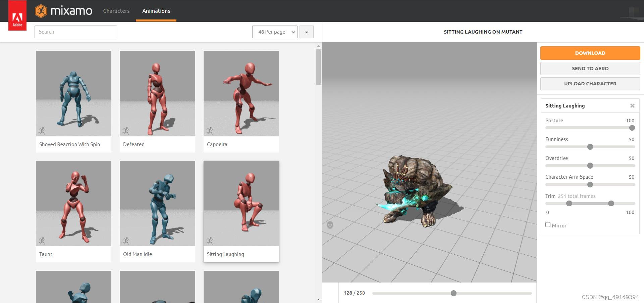Click running-man icon on Taunt card
Image resolution: width=644 pixels, height=303 pixels.
42,241
